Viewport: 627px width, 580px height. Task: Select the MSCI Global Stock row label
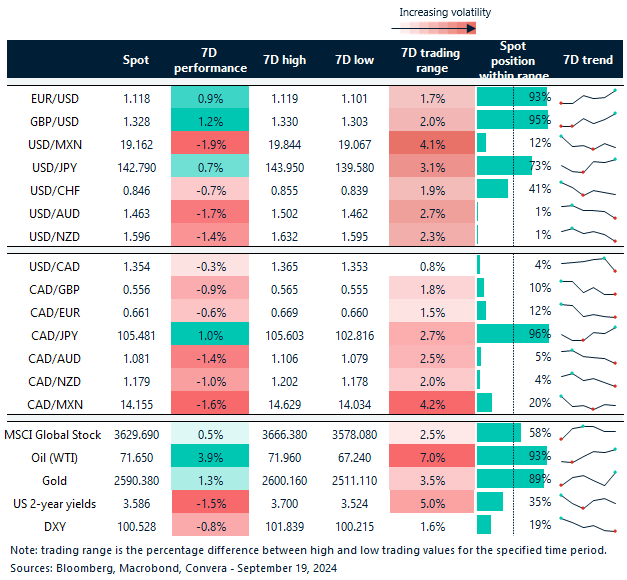tap(55, 434)
